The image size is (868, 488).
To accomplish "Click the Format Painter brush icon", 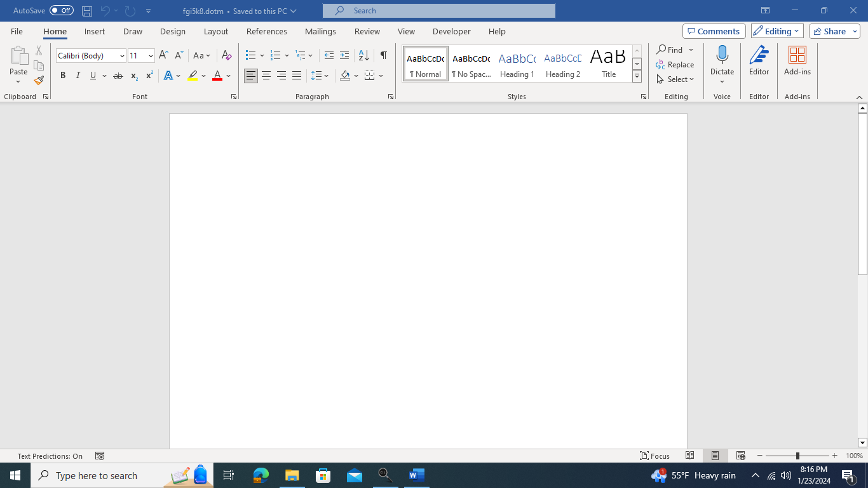I will 39,81.
